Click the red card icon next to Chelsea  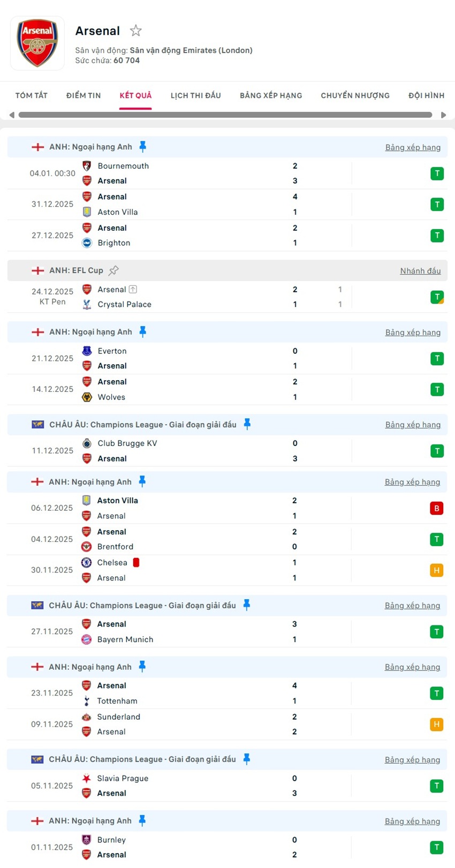pos(135,562)
